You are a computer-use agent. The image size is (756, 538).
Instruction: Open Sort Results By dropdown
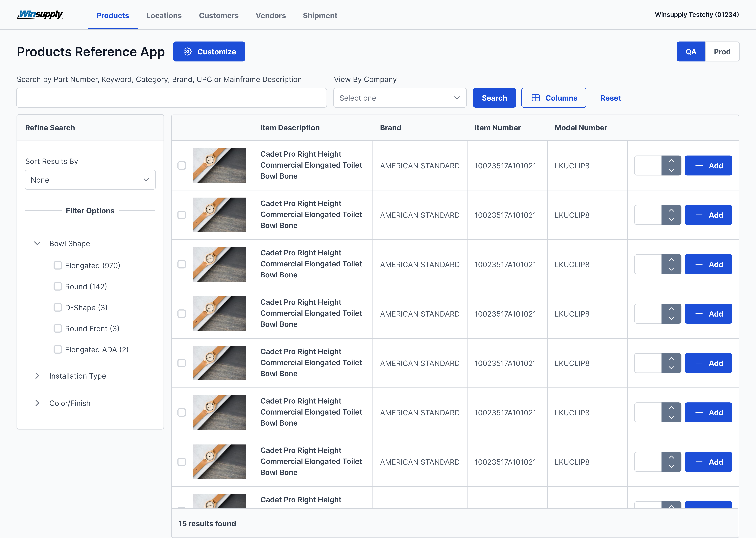click(90, 180)
